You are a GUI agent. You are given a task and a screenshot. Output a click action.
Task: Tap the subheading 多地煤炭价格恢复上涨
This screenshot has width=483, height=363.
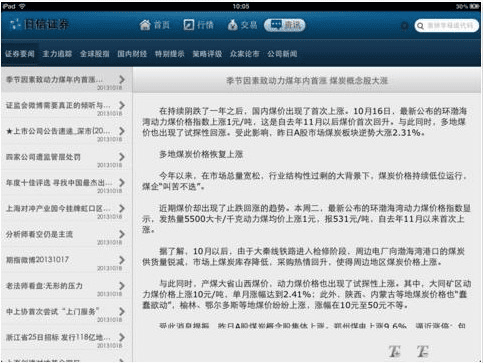[201, 154]
